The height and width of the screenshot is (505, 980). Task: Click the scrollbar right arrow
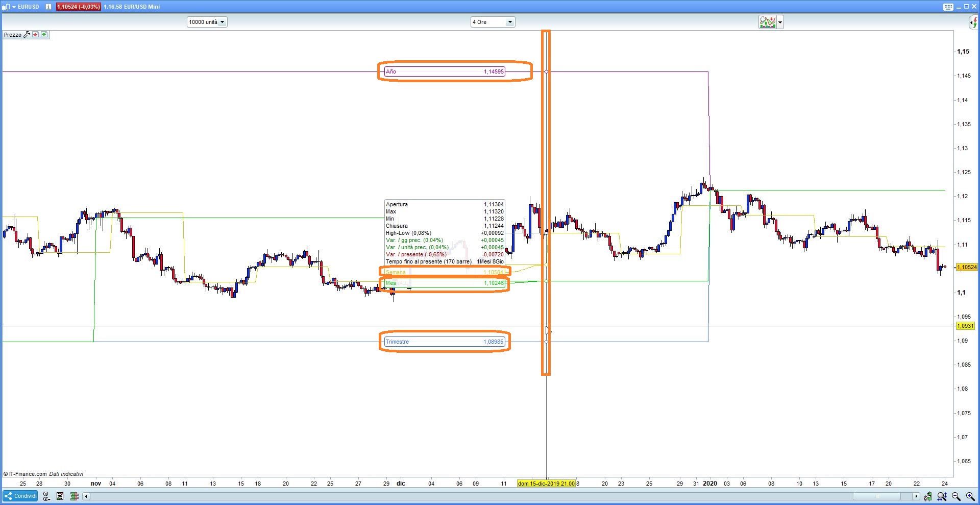(916, 496)
